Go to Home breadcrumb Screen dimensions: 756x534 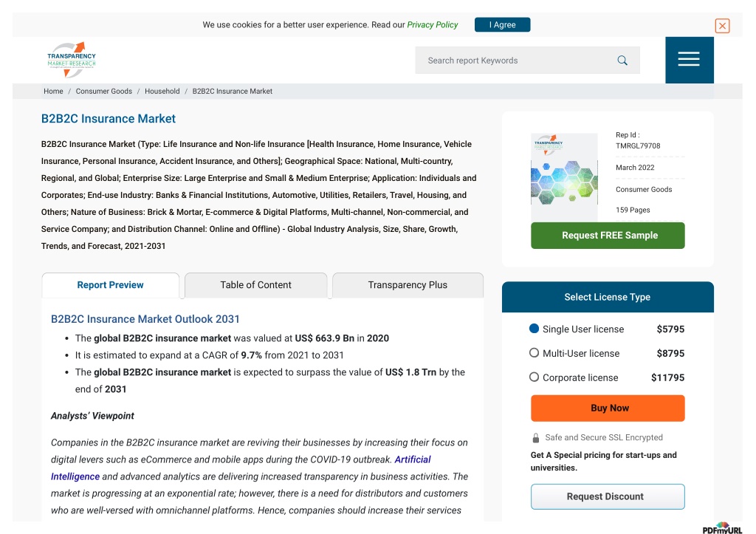pyautogui.click(x=53, y=91)
